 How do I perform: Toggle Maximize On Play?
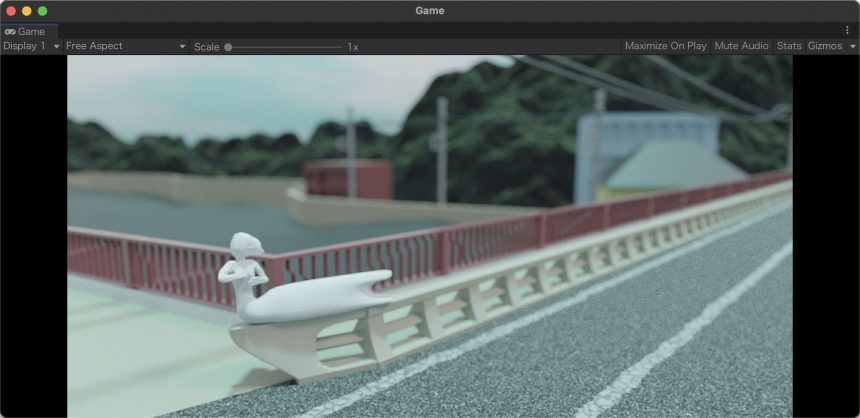click(x=665, y=46)
